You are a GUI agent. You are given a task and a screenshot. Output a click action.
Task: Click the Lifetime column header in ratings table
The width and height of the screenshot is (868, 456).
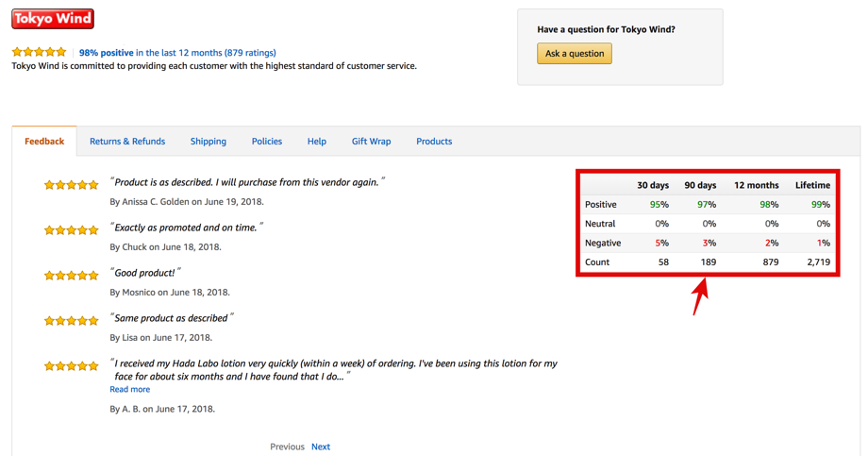point(812,185)
